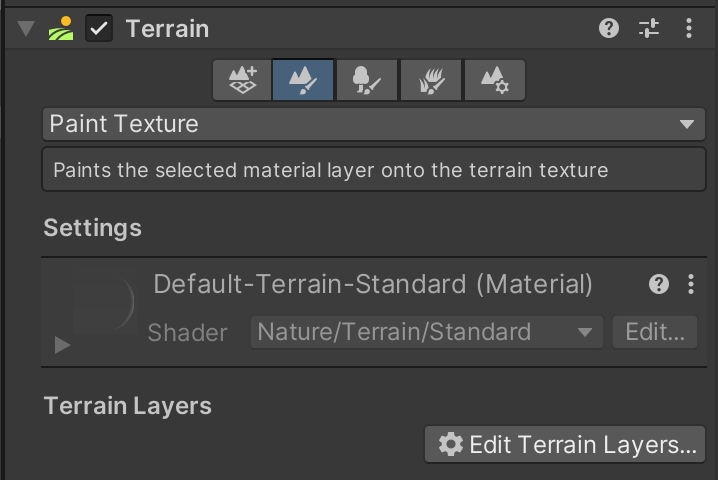
Task: Select the Create Neighbor Terrains tool
Action: coord(243,79)
